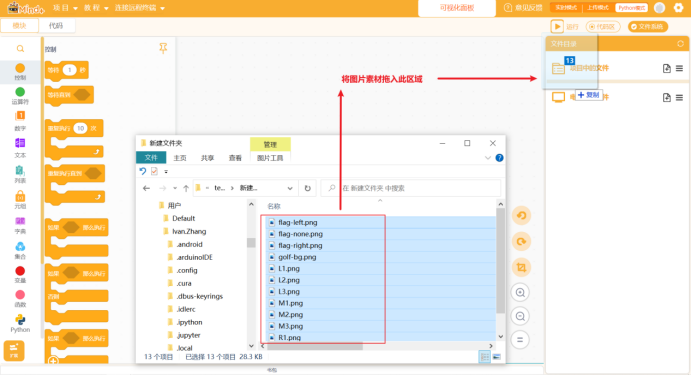Open the Explorer 文件 tab
The height and width of the screenshot is (375, 692).
[151, 158]
